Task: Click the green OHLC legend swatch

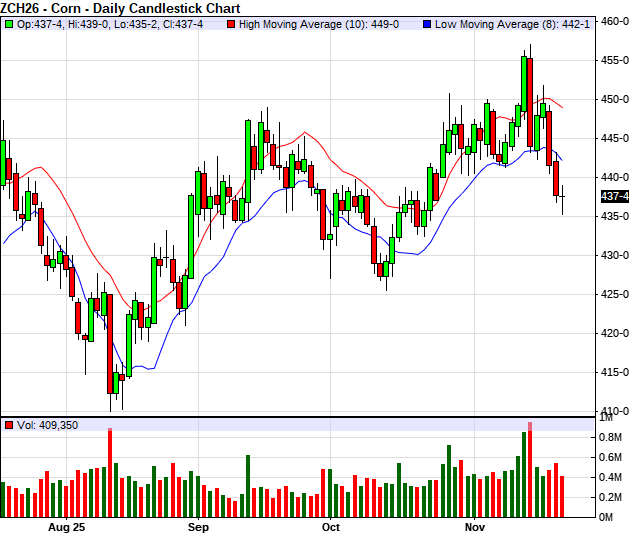Action: [9, 23]
